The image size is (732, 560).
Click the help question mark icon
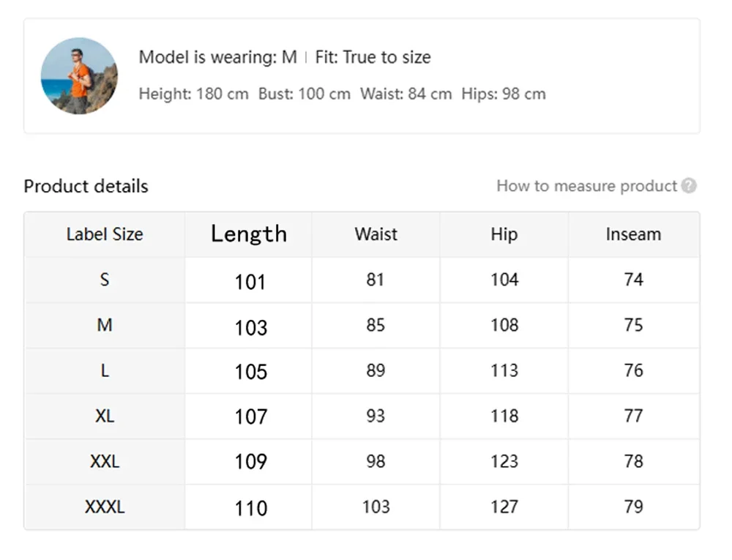click(689, 186)
